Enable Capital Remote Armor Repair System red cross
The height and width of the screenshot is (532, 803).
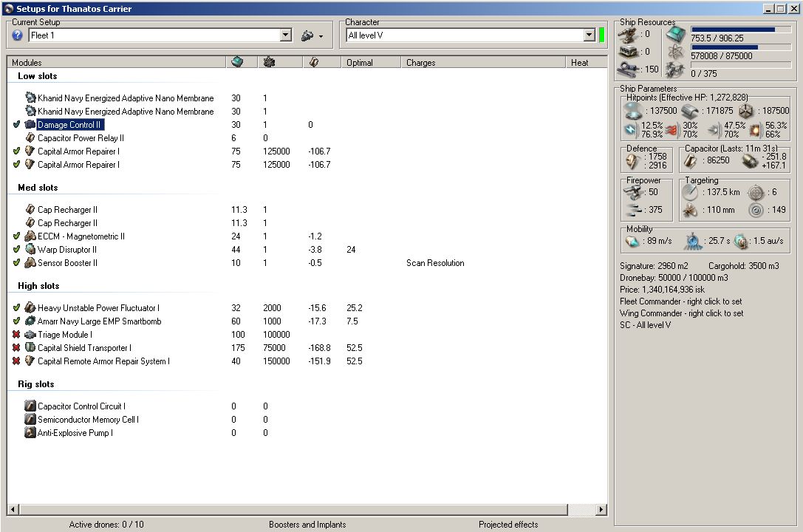[x=16, y=361]
